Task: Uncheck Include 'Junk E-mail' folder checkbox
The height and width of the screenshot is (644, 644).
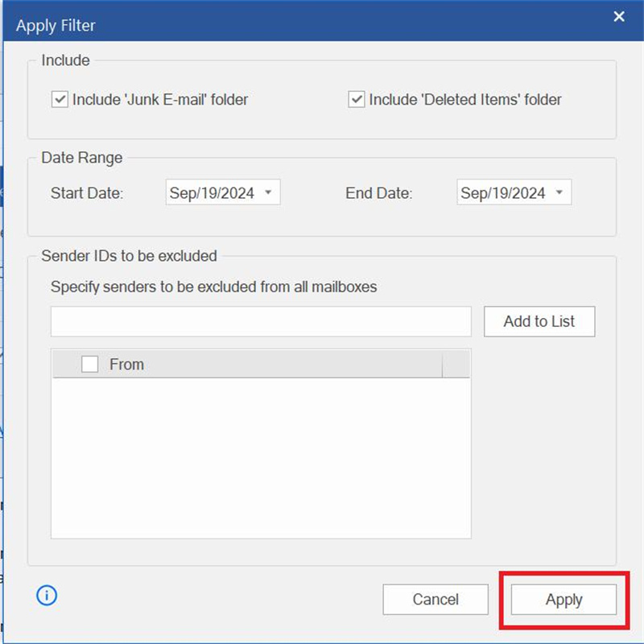Action: 60,99
